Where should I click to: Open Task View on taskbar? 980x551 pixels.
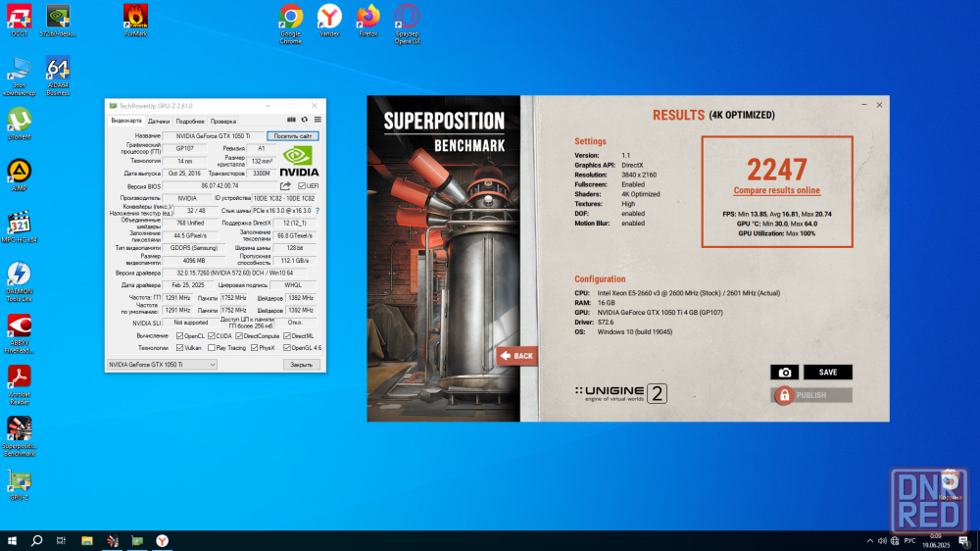(x=61, y=541)
